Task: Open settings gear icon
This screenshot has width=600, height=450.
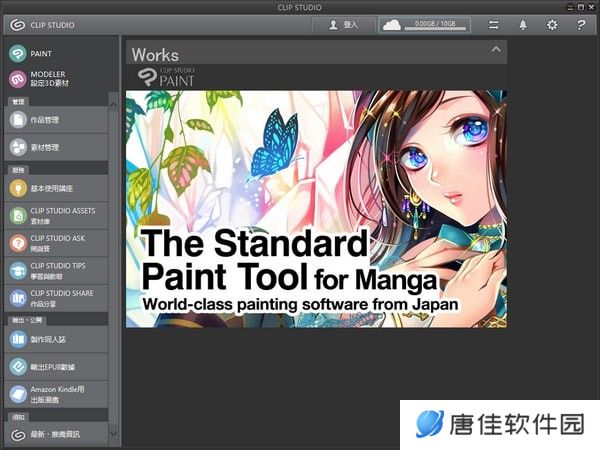Action: pos(552,25)
